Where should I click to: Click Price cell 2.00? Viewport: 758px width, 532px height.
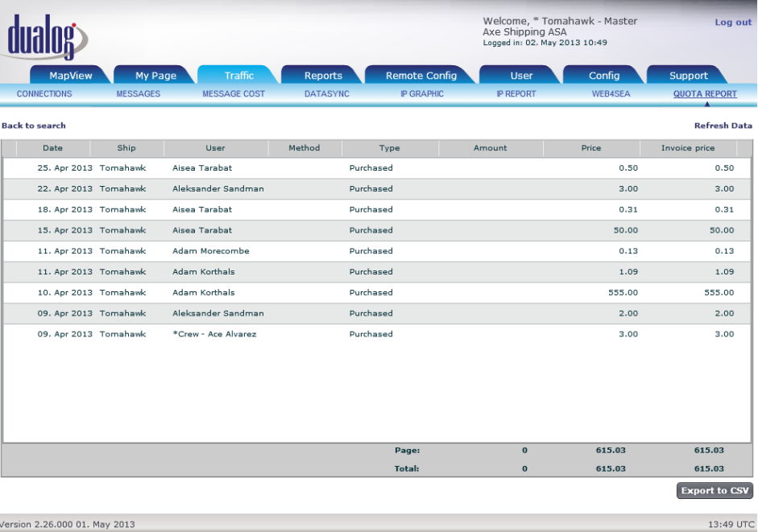click(x=628, y=314)
